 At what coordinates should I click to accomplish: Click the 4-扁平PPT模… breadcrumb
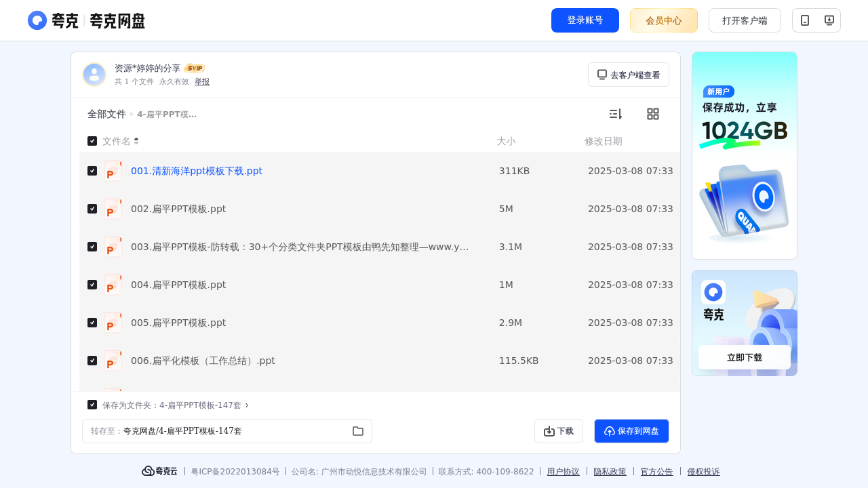pos(167,115)
